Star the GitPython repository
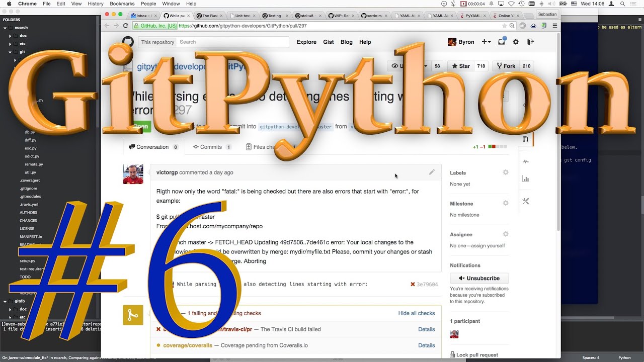644x362 pixels. click(x=460, y=66)
